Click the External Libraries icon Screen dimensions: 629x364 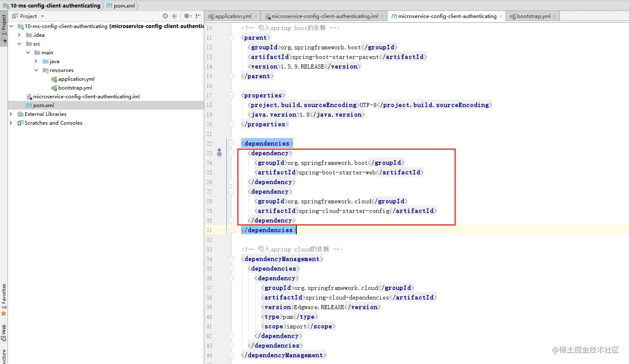pos(20,114)
